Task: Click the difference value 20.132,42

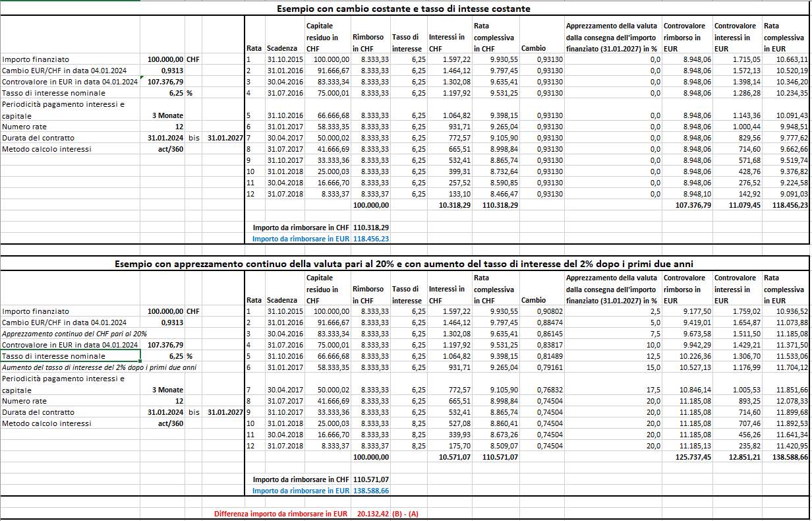Action: pos(370,514)
